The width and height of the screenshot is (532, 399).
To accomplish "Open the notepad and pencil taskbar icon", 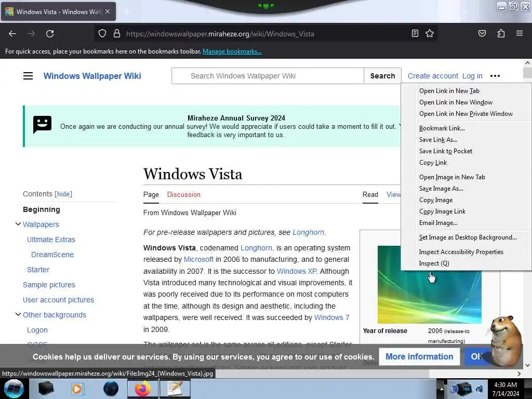I will [175, 389].
